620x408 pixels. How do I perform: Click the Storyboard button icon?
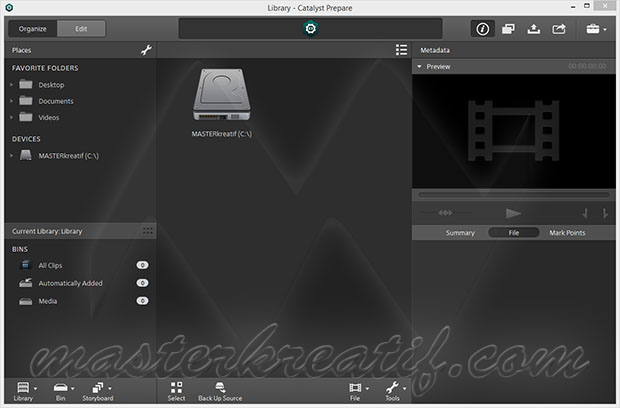click(97, 387)
